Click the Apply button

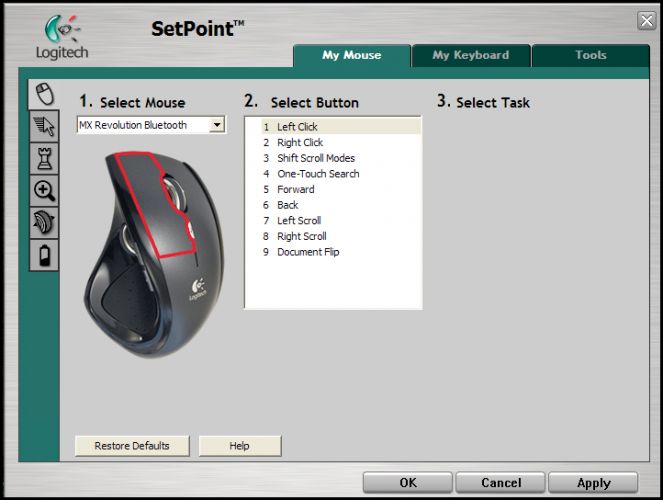pos(593,483)
